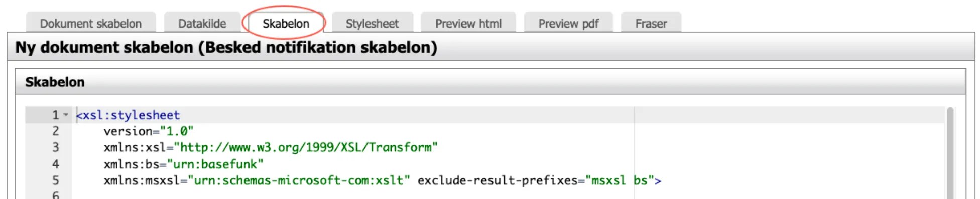Click line number 4 in gutter
This screenshot has width=980, height=199.
click(x=56, y=164)
